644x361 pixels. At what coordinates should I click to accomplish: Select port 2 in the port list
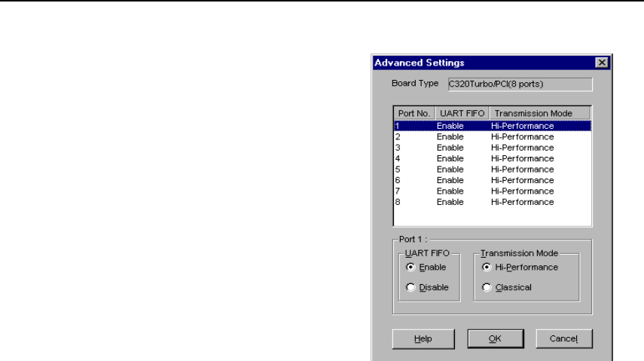point(491,137)
